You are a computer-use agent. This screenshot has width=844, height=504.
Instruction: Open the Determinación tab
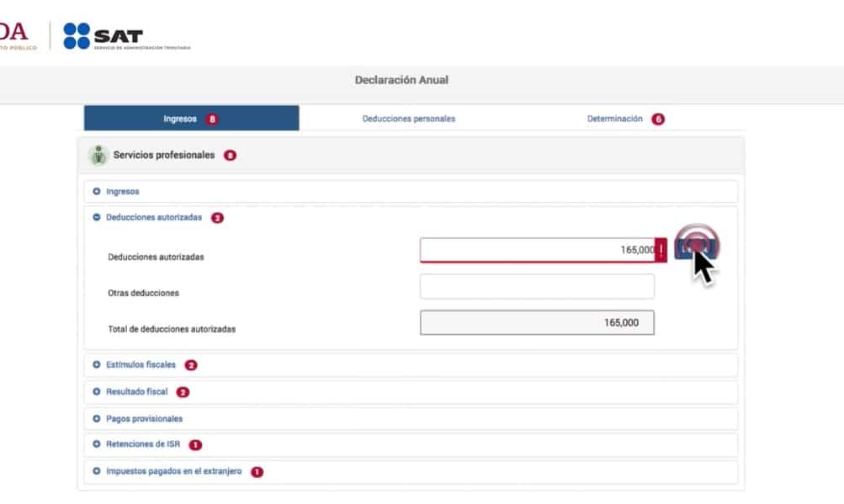click(x=614, y=119)
